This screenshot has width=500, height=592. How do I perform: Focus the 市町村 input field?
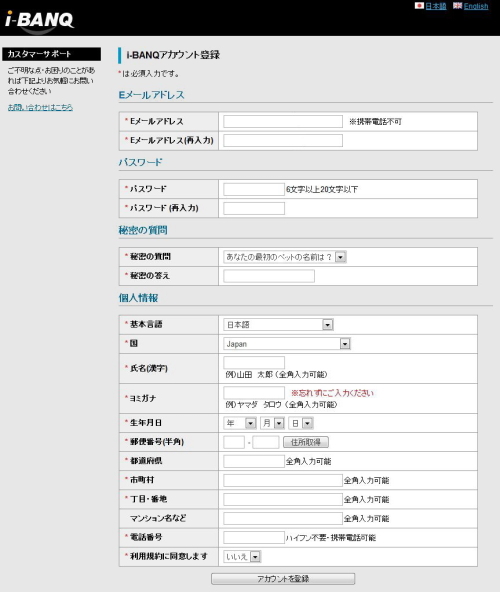(x=283, y=480)
